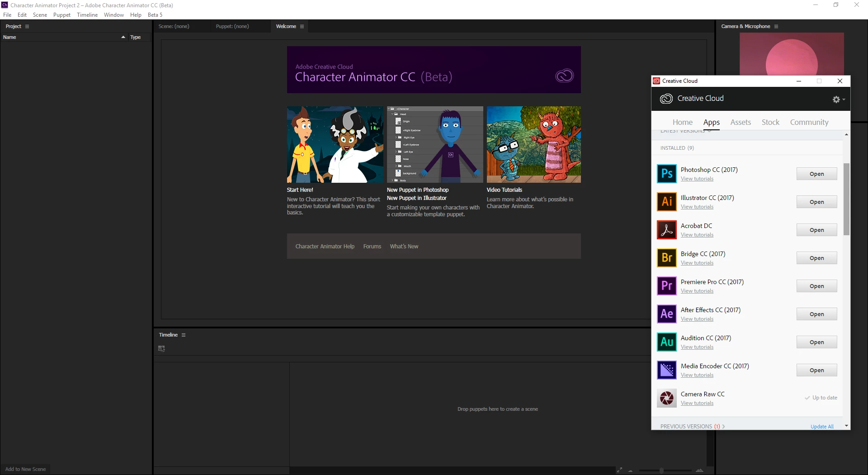The height and width of the screenshot is (475, 868).
Task: Open the File menu
Action: tap(7, 15)
